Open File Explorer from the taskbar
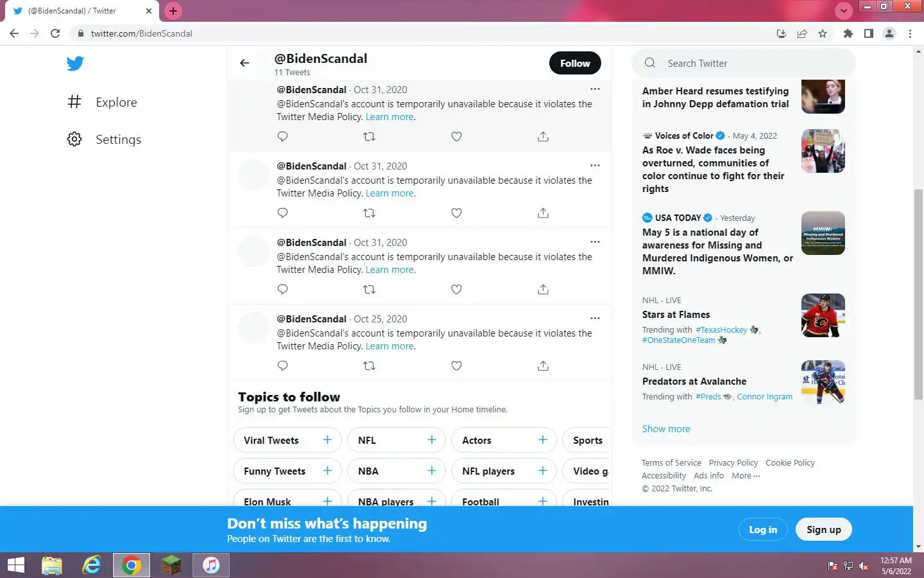 click(52, 565)
